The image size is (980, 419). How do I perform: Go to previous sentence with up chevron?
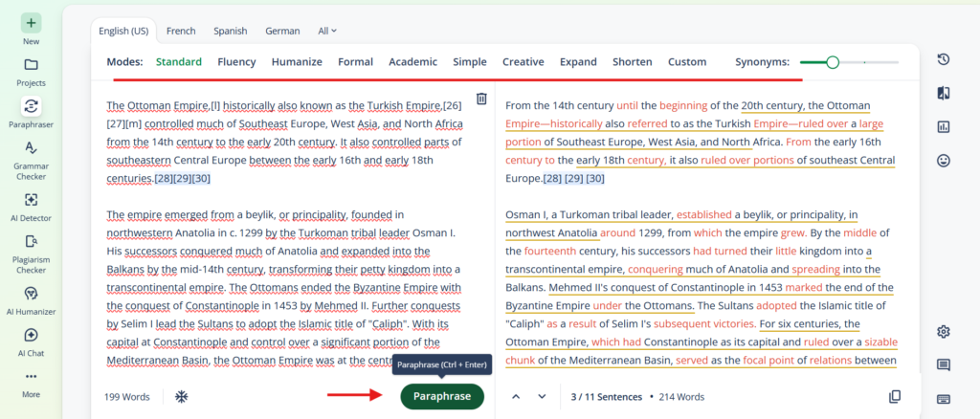(516, 396)
